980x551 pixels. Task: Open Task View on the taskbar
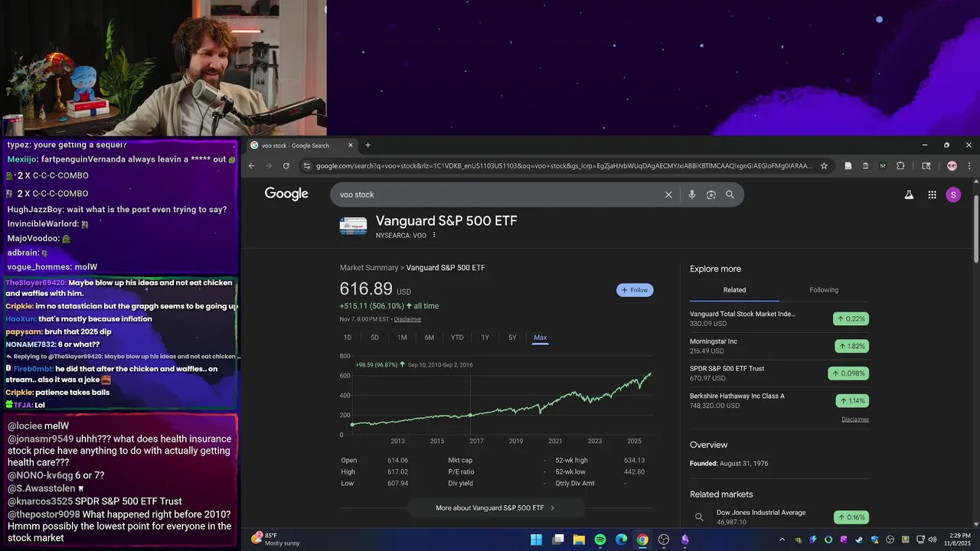point(558,540)
